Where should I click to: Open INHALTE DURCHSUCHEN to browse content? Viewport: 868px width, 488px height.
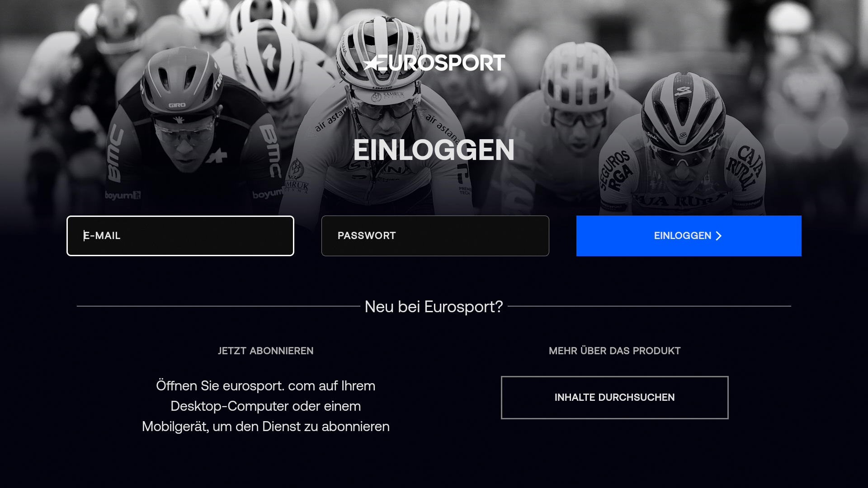(x=614, y=398)
